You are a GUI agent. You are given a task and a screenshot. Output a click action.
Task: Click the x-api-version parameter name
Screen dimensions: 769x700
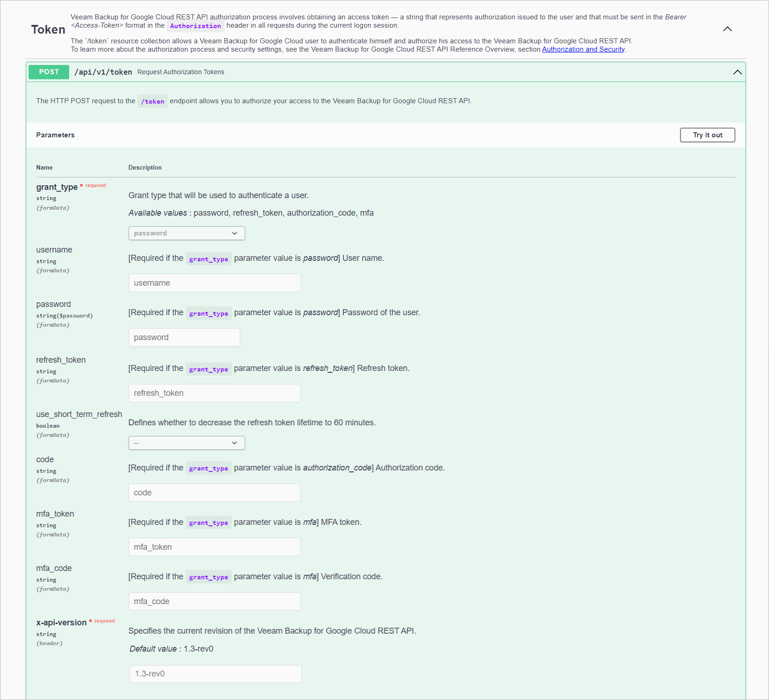click(61, 623)
